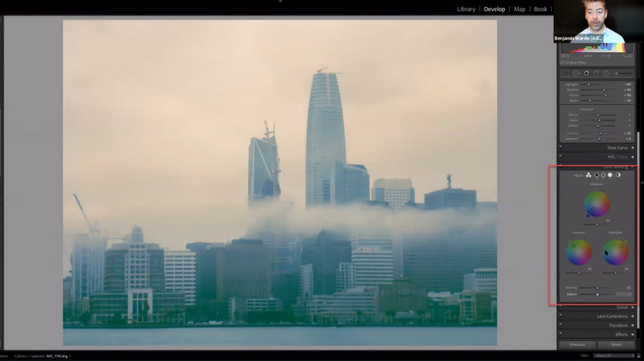Click the Dehaze slider
644x361 pixels.
tap(598, 126)
